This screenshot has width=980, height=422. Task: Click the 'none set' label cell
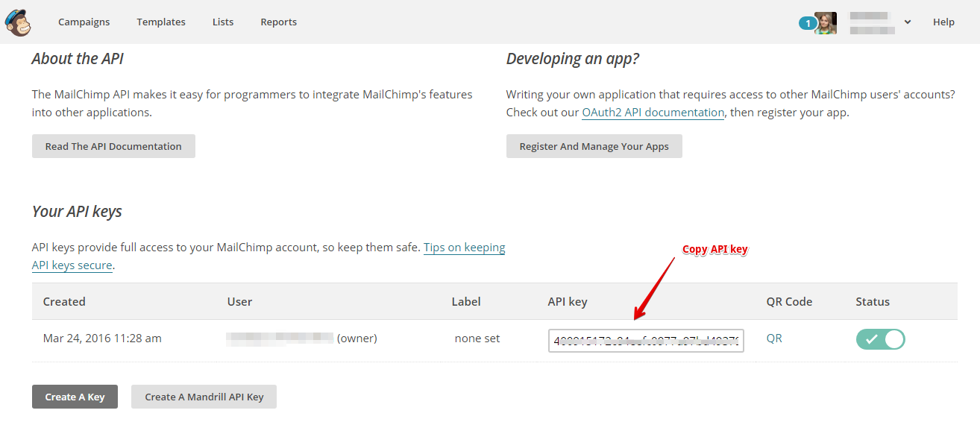pos(477,338)
